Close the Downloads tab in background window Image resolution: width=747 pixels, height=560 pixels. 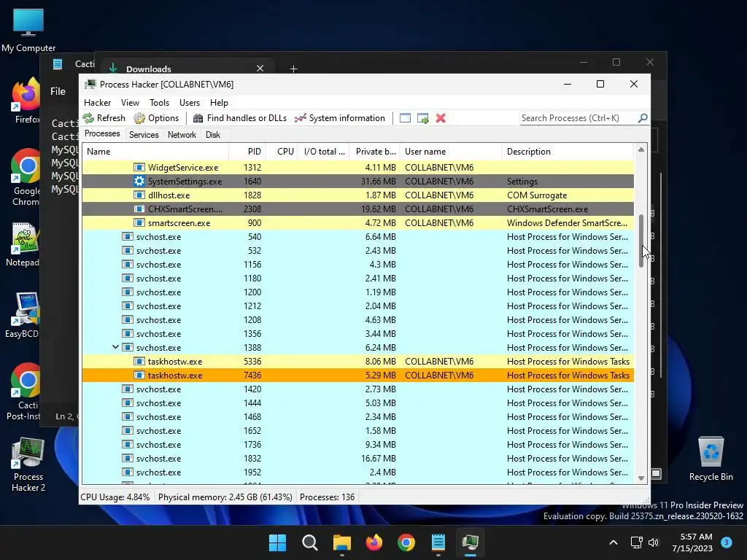click(260, 69)
